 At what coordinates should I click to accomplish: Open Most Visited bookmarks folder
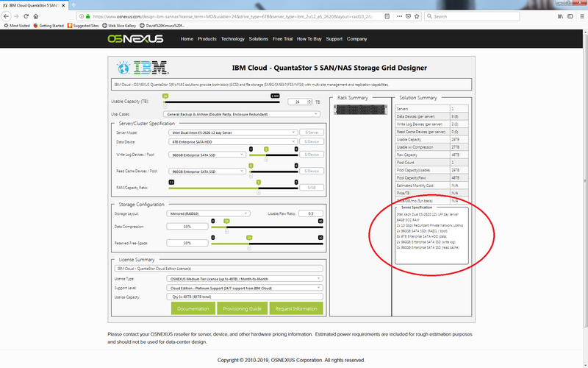(x=16, y=26)
